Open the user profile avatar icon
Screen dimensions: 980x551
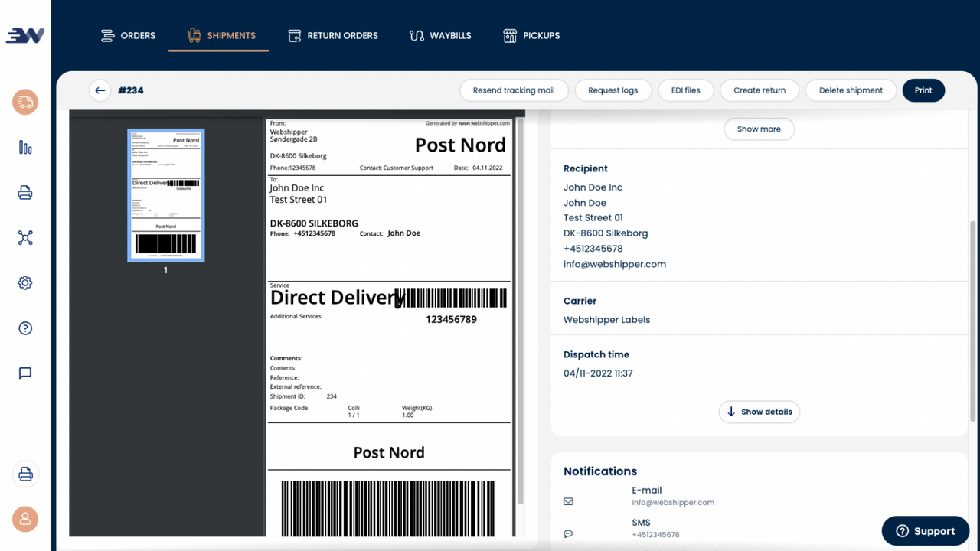25,519
